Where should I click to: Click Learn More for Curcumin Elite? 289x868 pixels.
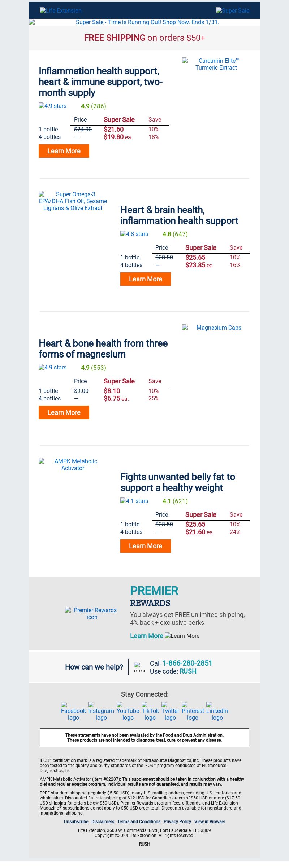[x=64, y=151]
